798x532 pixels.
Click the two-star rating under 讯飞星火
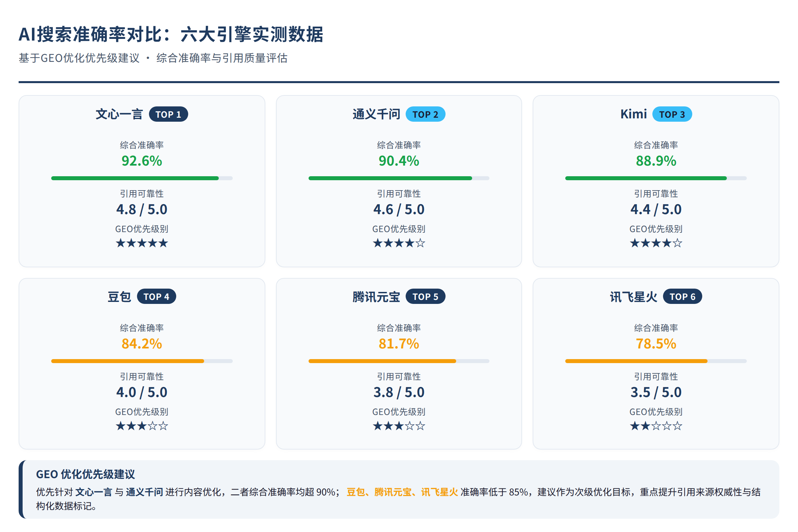pos(656,426)
